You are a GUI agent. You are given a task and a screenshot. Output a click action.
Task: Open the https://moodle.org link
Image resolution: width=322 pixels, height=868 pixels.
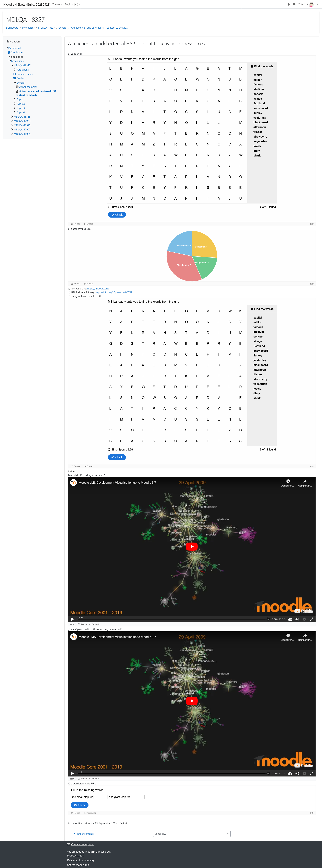click(98, 288)
